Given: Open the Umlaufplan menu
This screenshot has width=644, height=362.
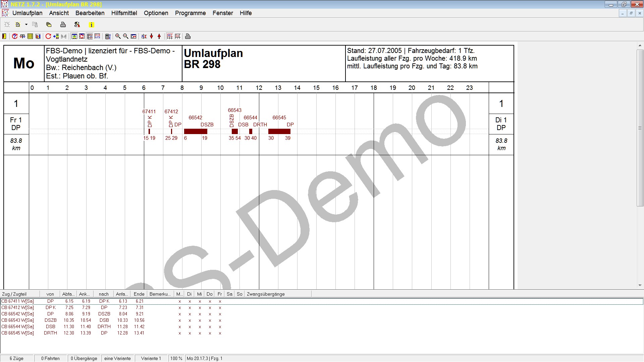Looking at the screenshot, I should click(27, 13).
